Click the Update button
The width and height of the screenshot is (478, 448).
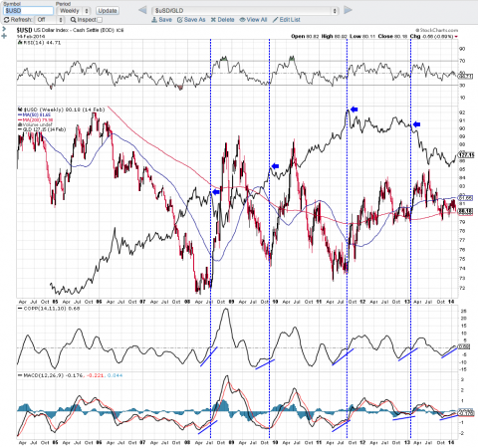coord(108,11)
